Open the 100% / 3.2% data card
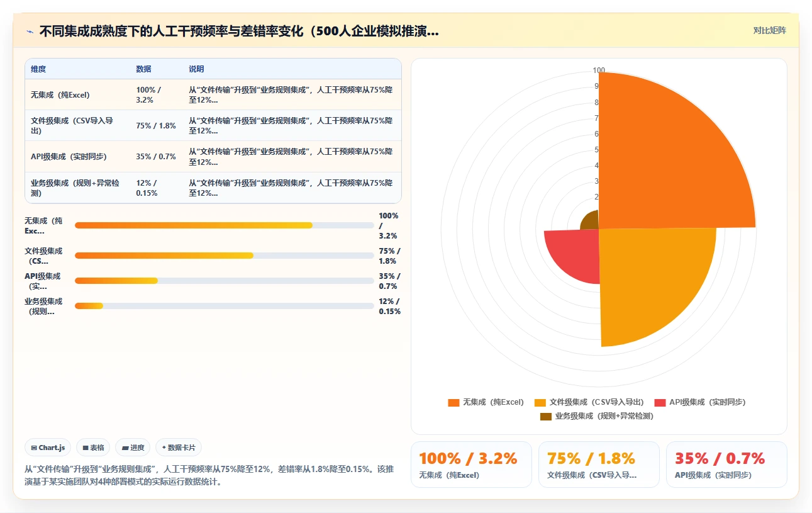Image resolution: width=812 pixels, height=513 pixels. [471, 465]
